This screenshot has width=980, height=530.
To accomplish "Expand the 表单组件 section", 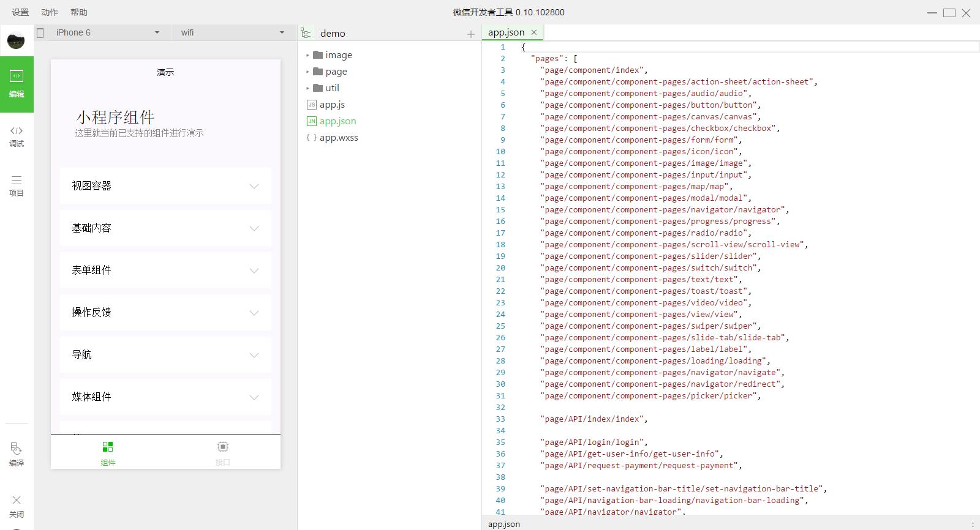I will (x=165, y=271).
